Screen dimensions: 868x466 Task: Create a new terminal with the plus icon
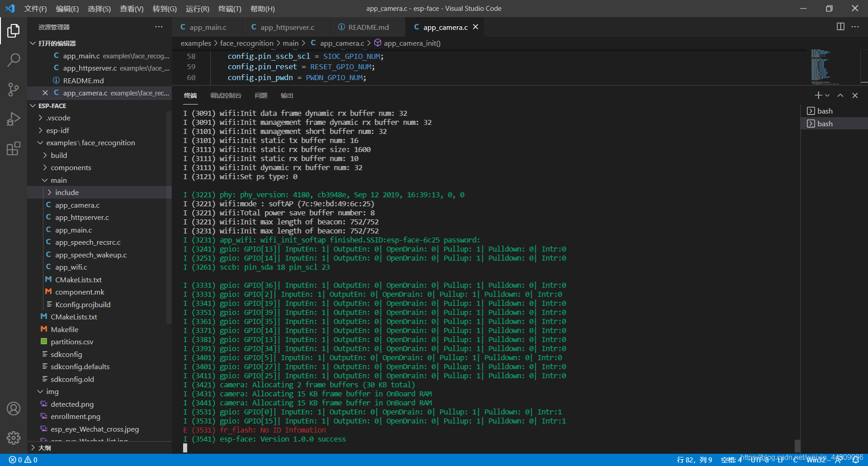pyautogui.click(x=818, y=95)
